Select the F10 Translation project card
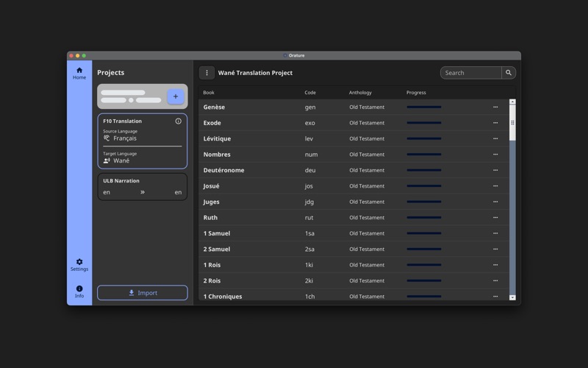588x368 pixels. (x=143, y=141)
